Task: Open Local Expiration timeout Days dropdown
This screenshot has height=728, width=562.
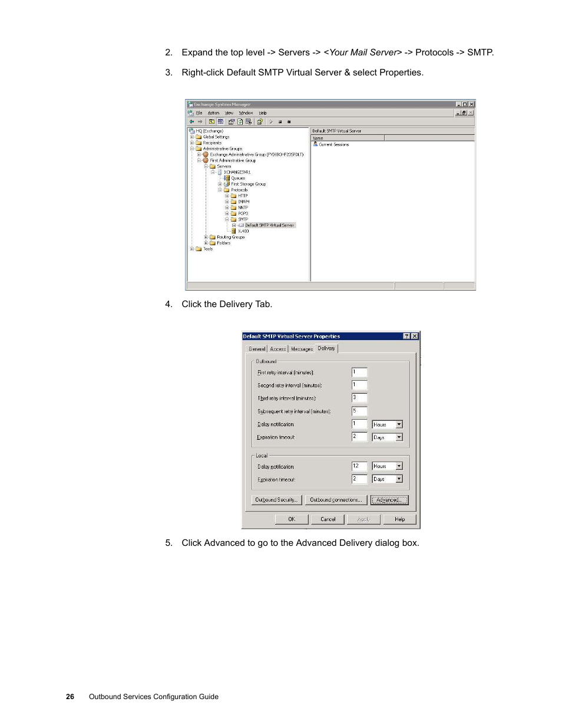Action: pyautogui.click(x=399, y=479)
